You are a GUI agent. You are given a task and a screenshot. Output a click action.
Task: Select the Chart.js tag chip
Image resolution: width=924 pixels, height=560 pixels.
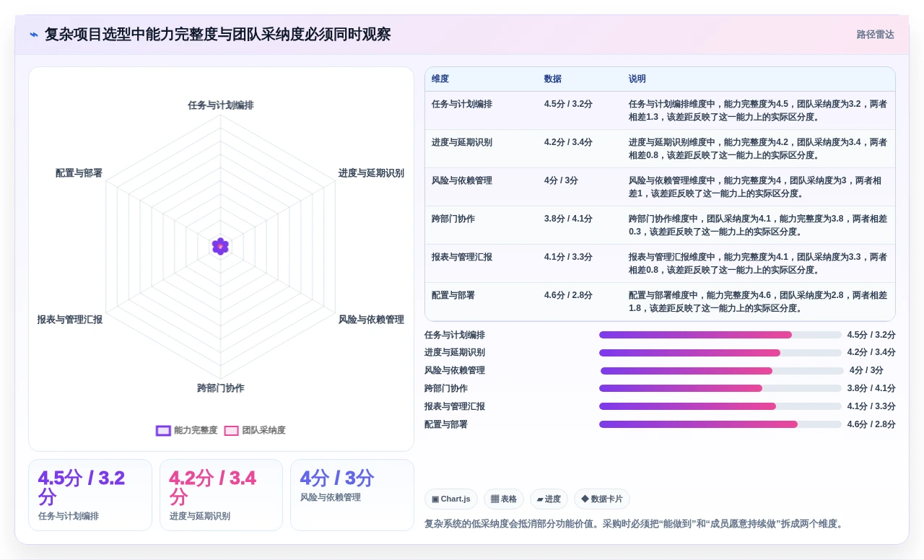[451, 499]
